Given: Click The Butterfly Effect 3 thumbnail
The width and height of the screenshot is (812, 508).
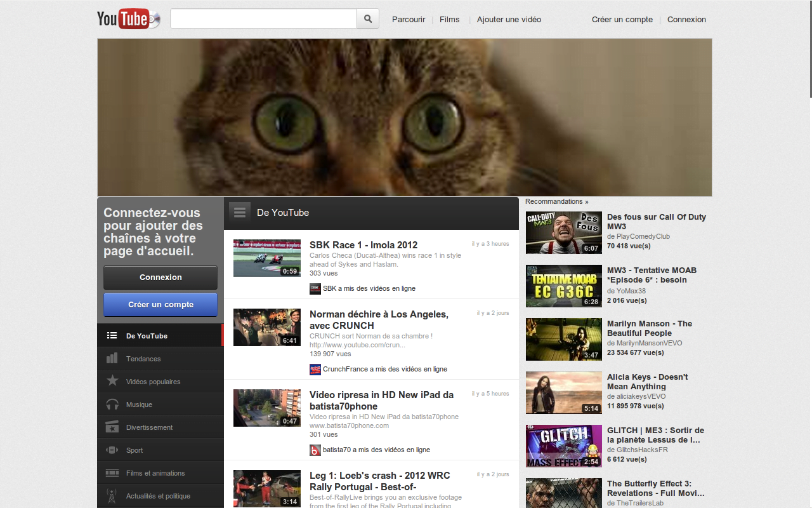Looking at the screenshot, I should point(564,493).
